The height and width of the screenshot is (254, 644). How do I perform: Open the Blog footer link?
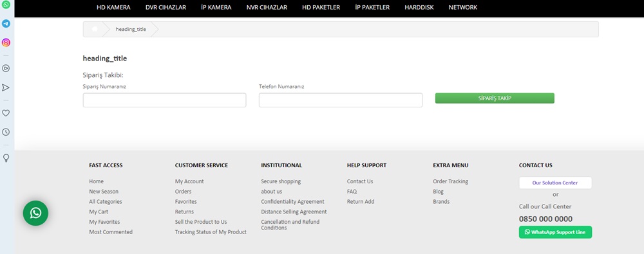(x=438, y=192)
